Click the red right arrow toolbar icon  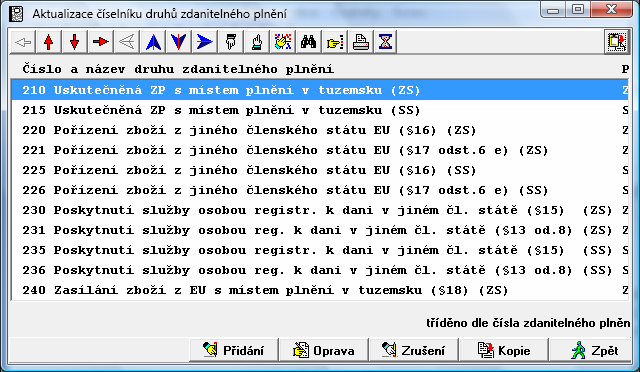tap(100, 42)
